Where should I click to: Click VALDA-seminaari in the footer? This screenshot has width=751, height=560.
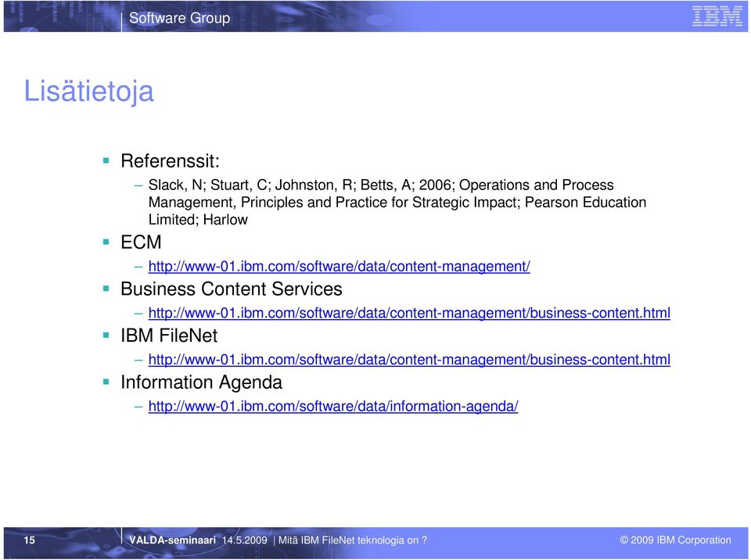172,540
